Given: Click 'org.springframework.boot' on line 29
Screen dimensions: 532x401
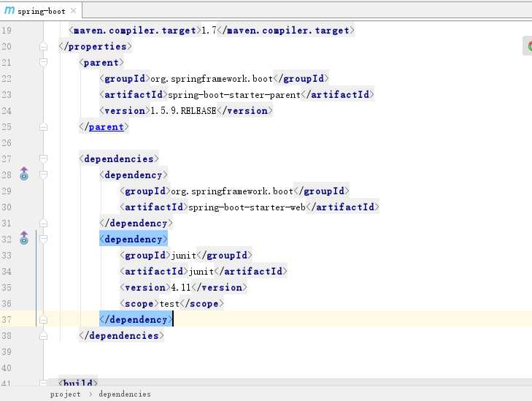Looking at the screenshot, I should (232, 191).
